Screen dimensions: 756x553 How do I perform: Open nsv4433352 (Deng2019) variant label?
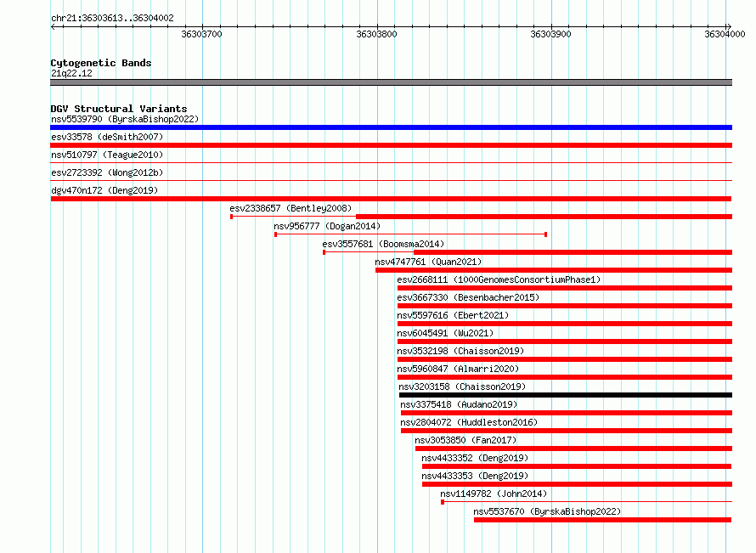475,458
